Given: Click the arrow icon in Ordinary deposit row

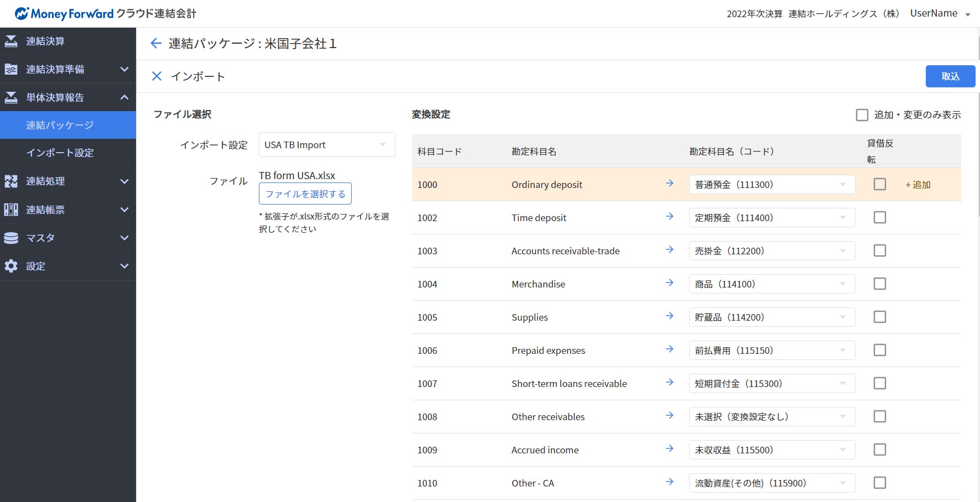Looking at the screenshot, I should point(669,184).
